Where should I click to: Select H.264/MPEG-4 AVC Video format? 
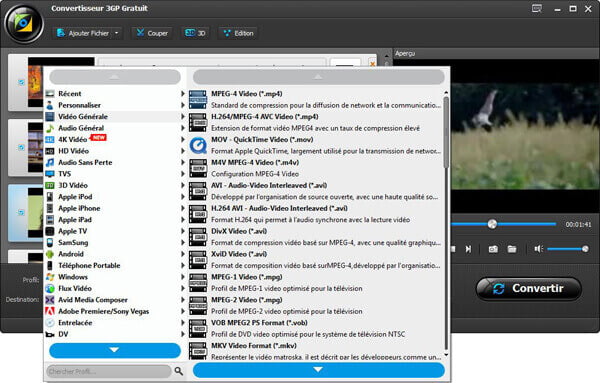316,122
